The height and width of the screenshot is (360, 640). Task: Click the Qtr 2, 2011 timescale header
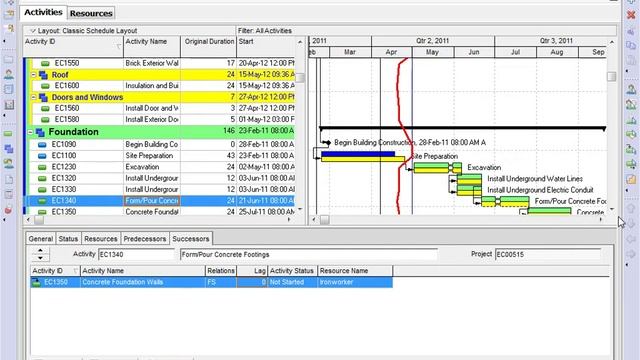coord(433,41)
